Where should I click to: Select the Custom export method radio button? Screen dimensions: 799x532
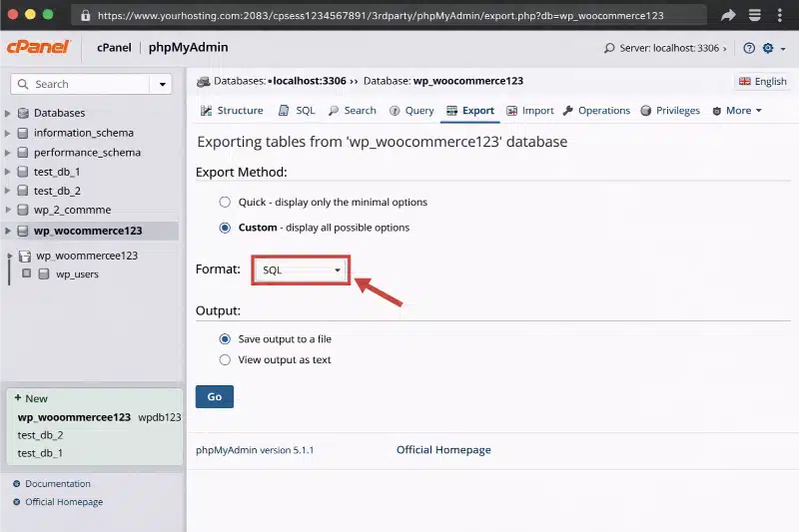point(225,228)
